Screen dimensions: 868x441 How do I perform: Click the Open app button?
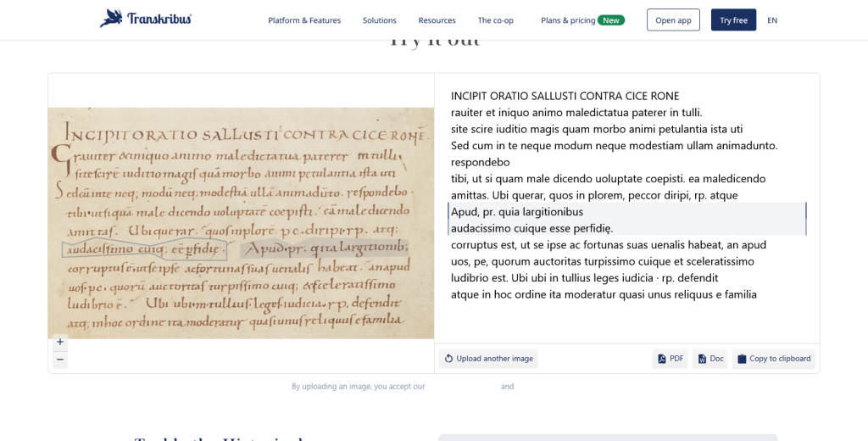coord(673,20)
